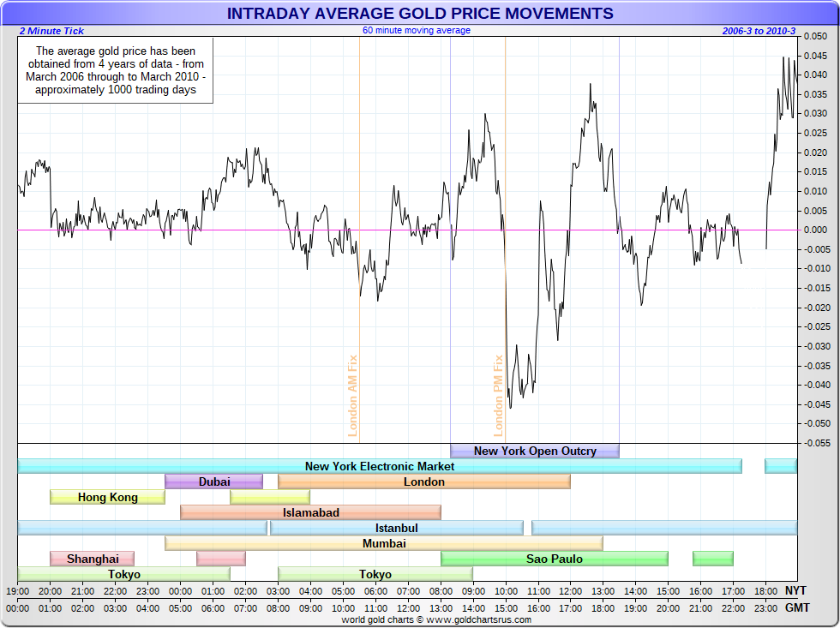Select the Tokyo bar beginning at 19:00 NYT

click(x=123, y=575)
